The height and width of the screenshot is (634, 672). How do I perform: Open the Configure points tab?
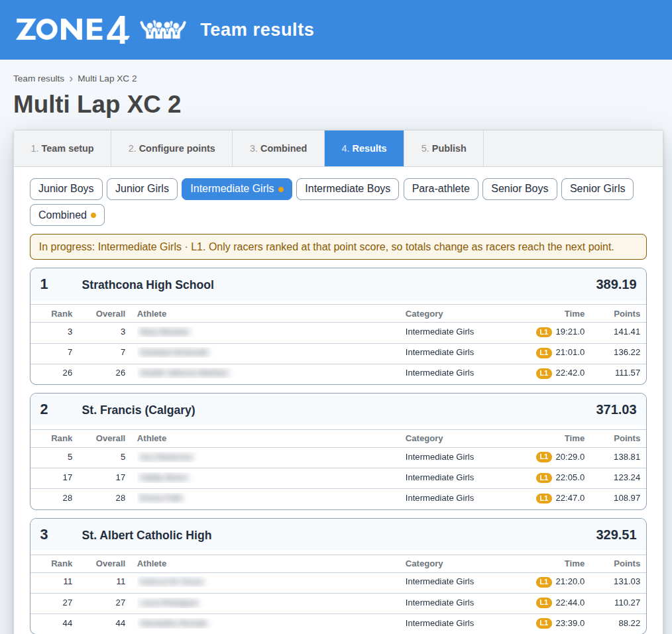(x=172, y=148)
